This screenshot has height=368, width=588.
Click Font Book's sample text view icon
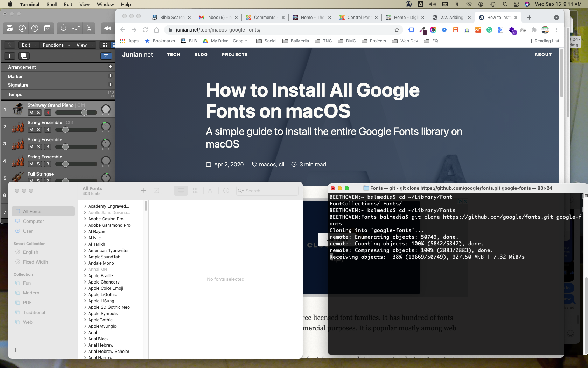[211, 190]
